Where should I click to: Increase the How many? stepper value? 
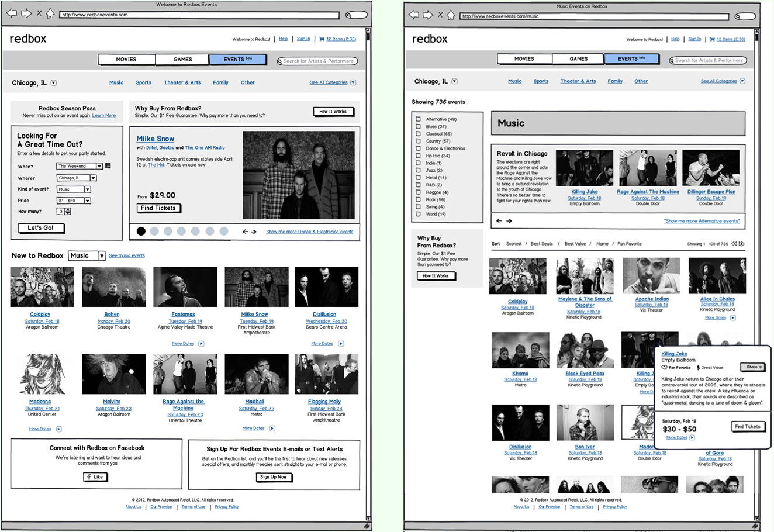69,209
